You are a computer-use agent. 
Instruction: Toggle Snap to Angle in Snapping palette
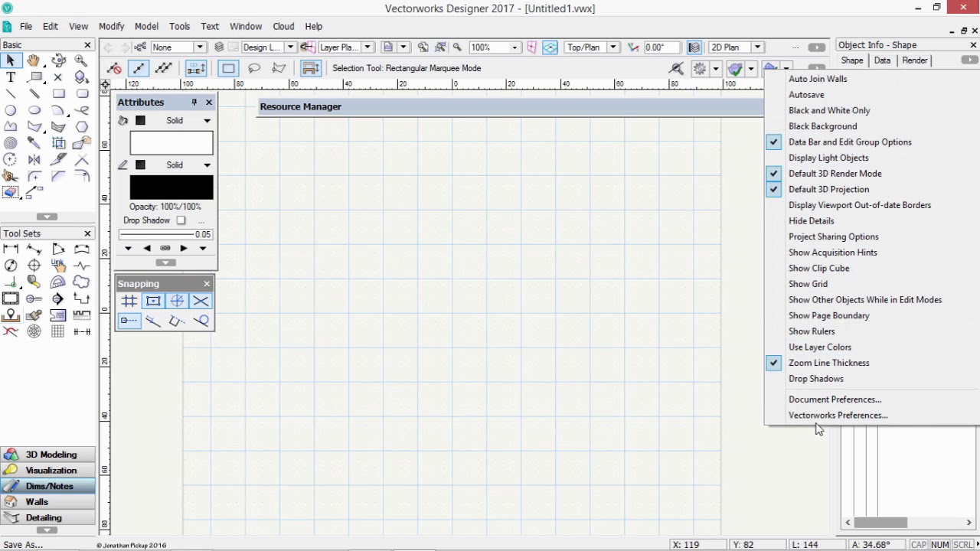[x=177, y=301]
